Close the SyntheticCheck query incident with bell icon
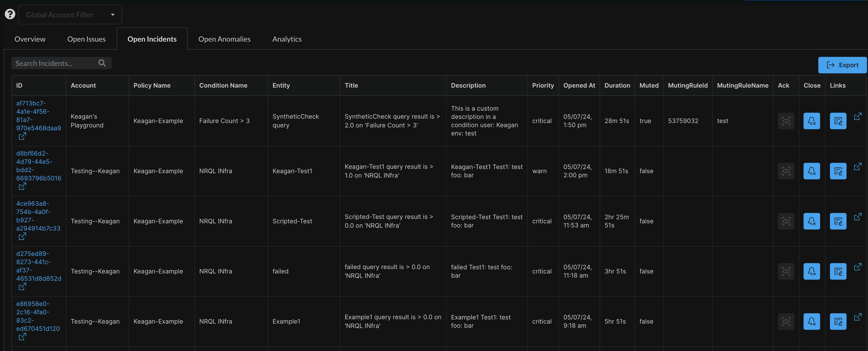 point(811,121)
